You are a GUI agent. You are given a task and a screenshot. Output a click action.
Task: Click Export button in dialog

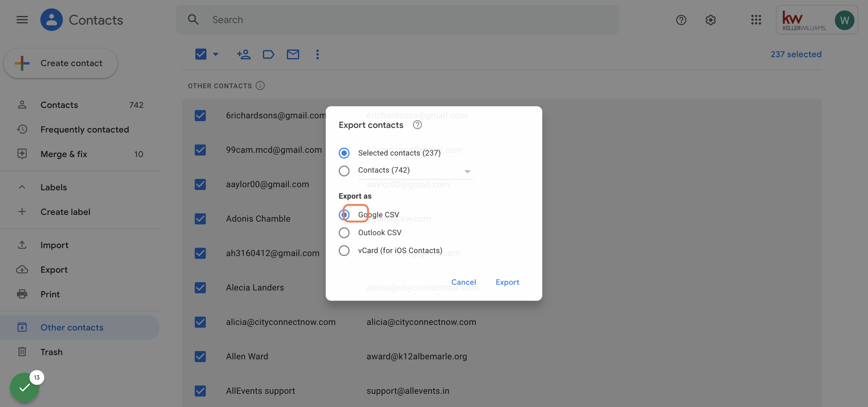(507, 282)
